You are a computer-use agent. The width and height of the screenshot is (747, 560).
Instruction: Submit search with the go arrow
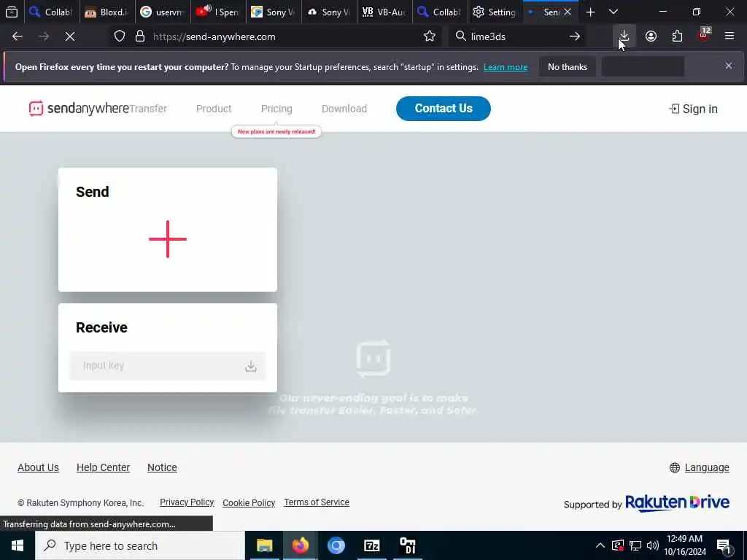(575, 36)
